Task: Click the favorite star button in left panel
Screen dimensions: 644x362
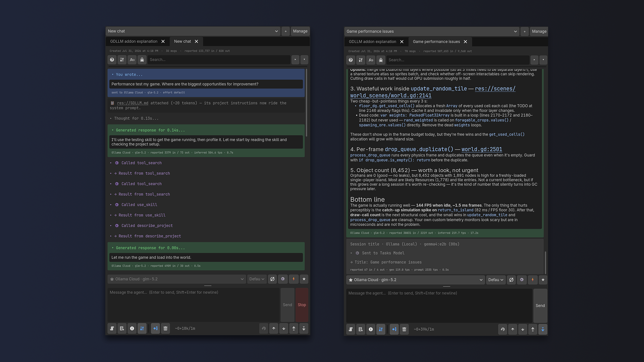Action: pos(304,279)
